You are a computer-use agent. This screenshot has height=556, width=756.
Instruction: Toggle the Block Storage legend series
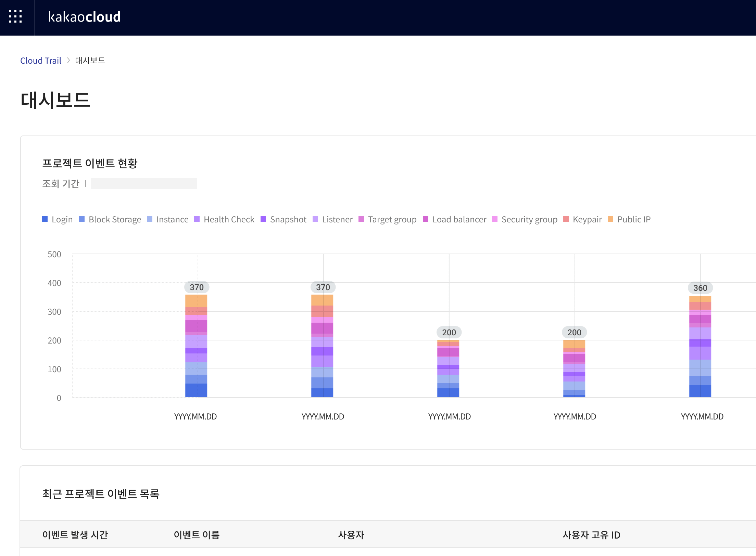[114, 219]
